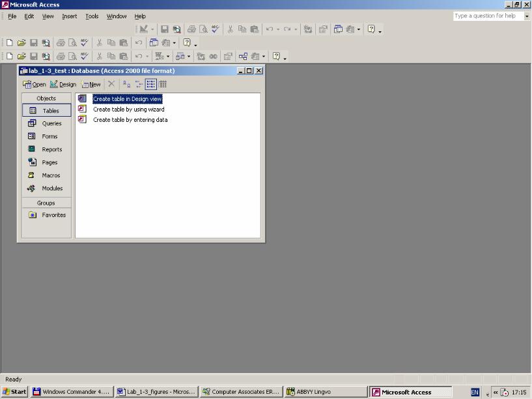Image resolution: width=532 pixels, height=399 pixels.
Task: Click the Code icon in the bottom toolbar
Action: pos(201,56)
